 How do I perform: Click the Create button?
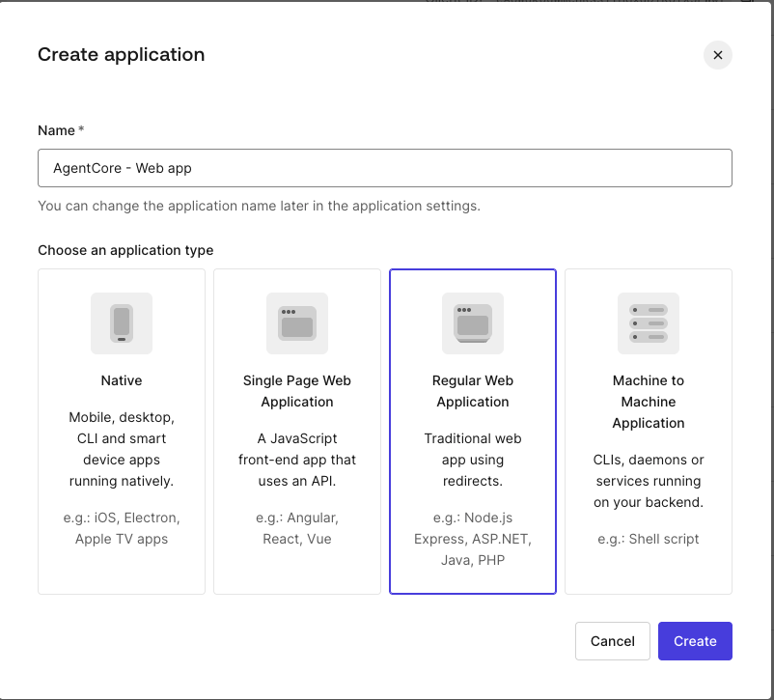[695, 640]
